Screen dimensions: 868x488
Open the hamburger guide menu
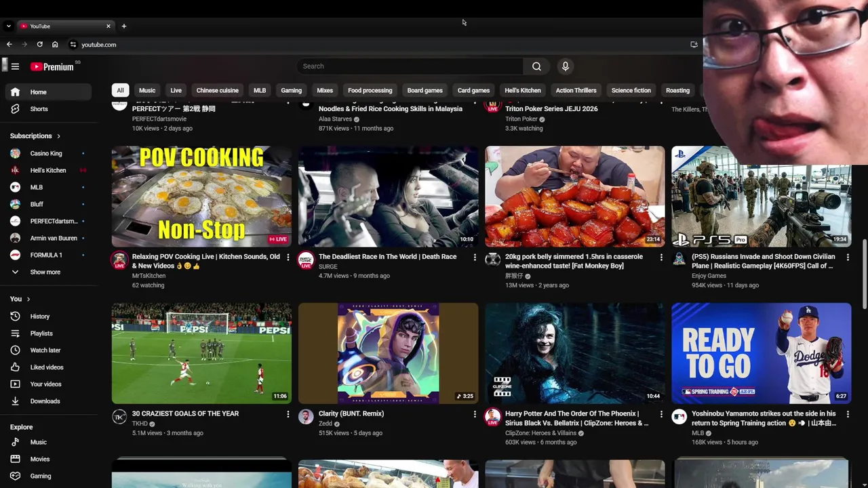(15, 66)
